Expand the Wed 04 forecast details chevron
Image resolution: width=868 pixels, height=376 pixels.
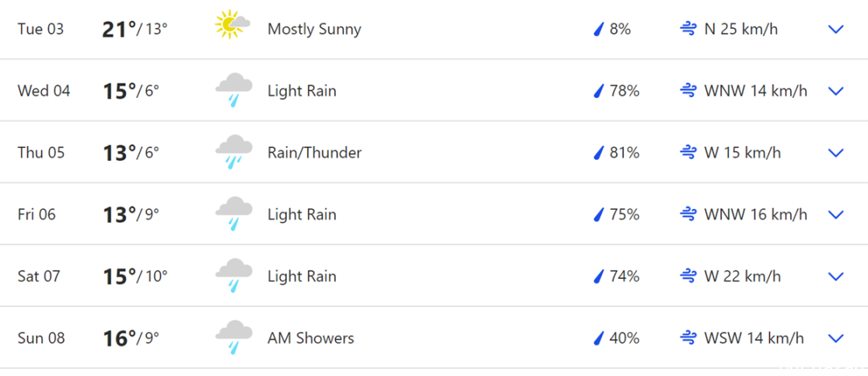[835, 91]
